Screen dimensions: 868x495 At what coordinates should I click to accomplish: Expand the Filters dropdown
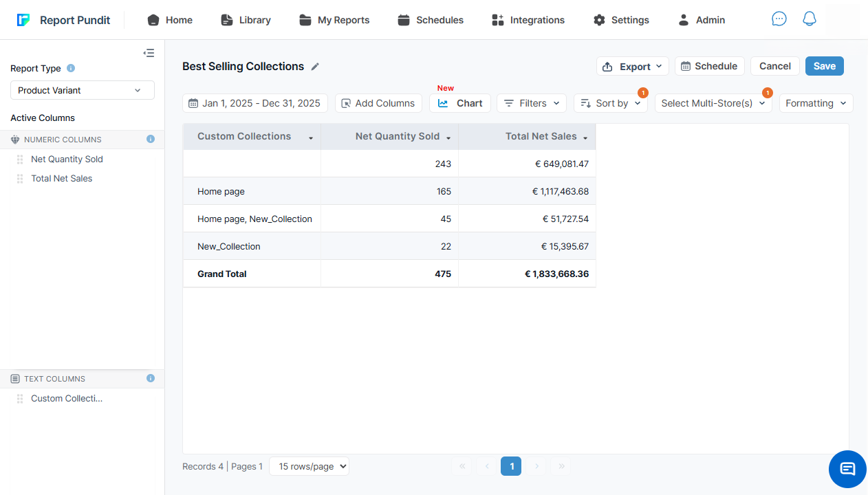coord(532,103)
